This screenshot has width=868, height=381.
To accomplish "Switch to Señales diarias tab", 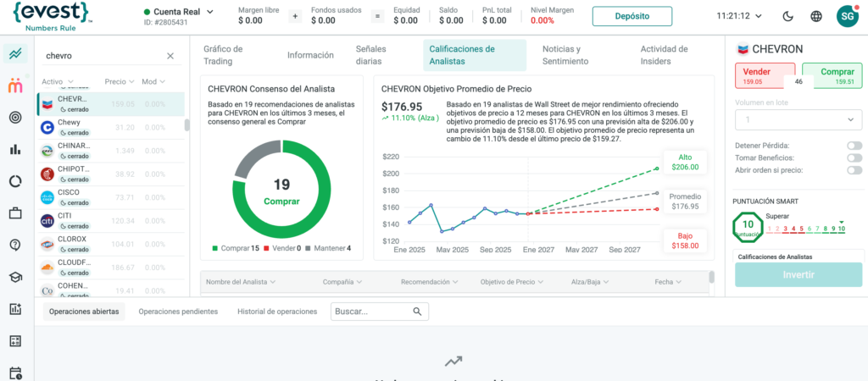I will click(371, 55).
